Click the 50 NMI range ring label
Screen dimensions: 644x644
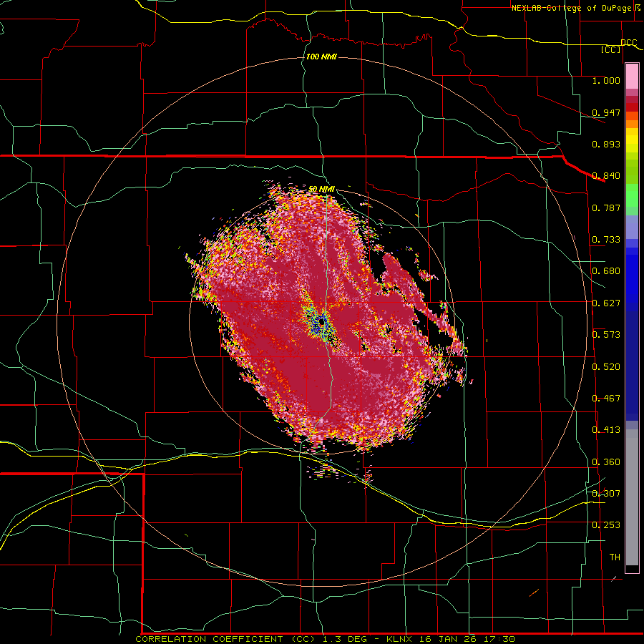click(x=321, y=189)
